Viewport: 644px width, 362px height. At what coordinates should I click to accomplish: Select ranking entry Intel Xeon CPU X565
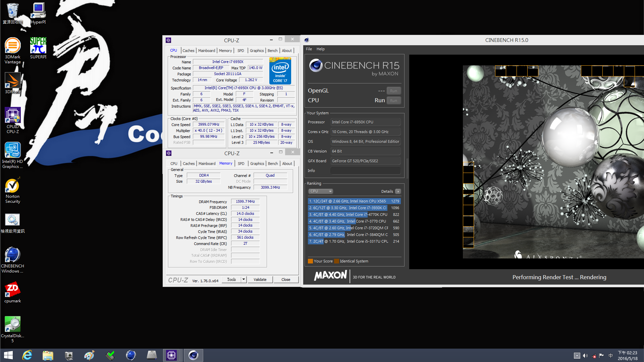coord(354,201)
